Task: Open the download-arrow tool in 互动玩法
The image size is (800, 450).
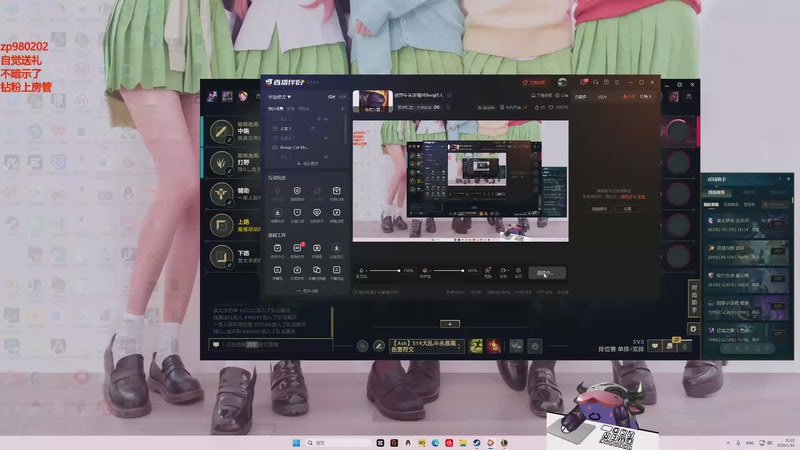Action: 278,214
